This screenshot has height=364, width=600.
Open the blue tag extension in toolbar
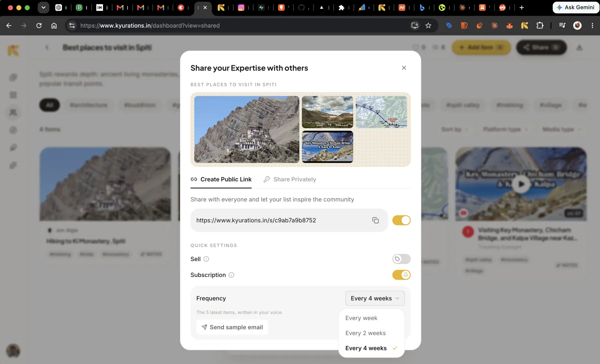tap(449, 26)
